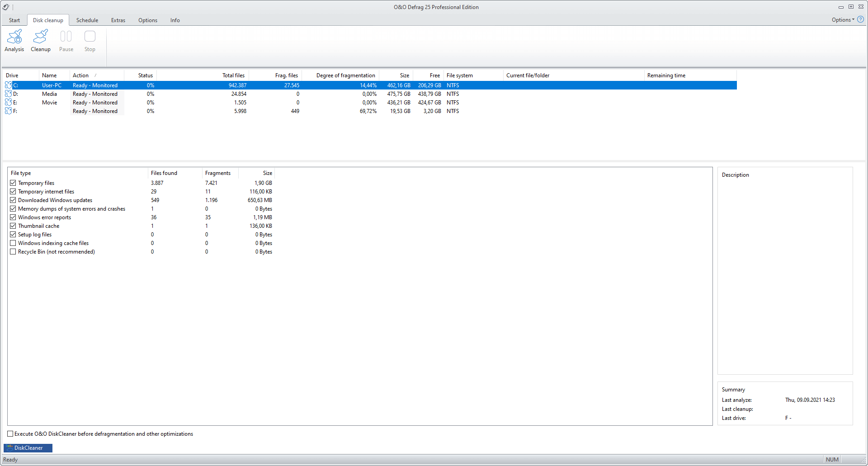This screenshot has height=466, width=868.
Task: Select the 'Movie' drive name cell
Action: point(49,102)
